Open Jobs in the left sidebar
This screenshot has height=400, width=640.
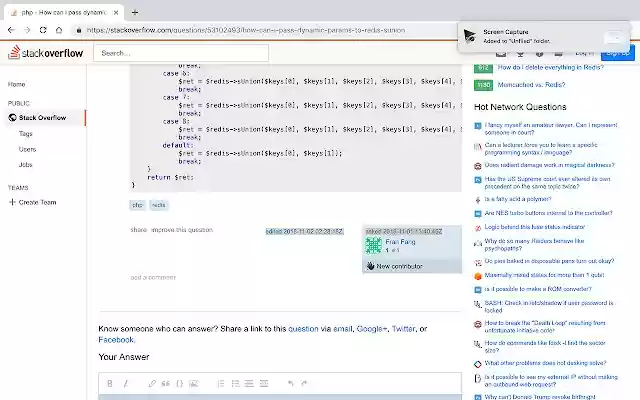(x=25, y=164)
